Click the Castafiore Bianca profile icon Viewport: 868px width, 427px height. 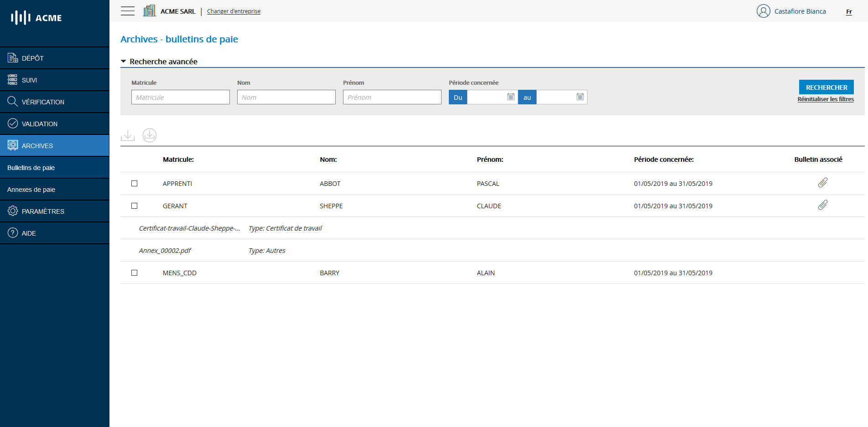click(763, 11)
